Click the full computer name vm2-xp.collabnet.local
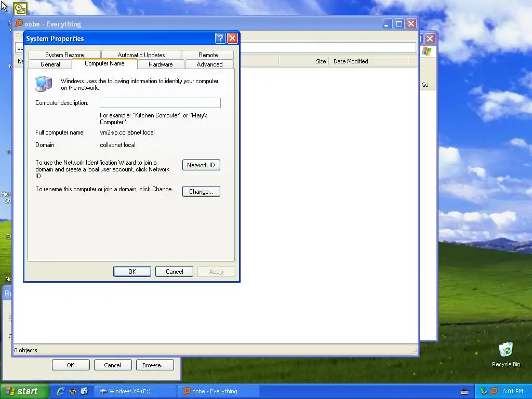Screen dimensions: 532x399 tap(127, 132)
